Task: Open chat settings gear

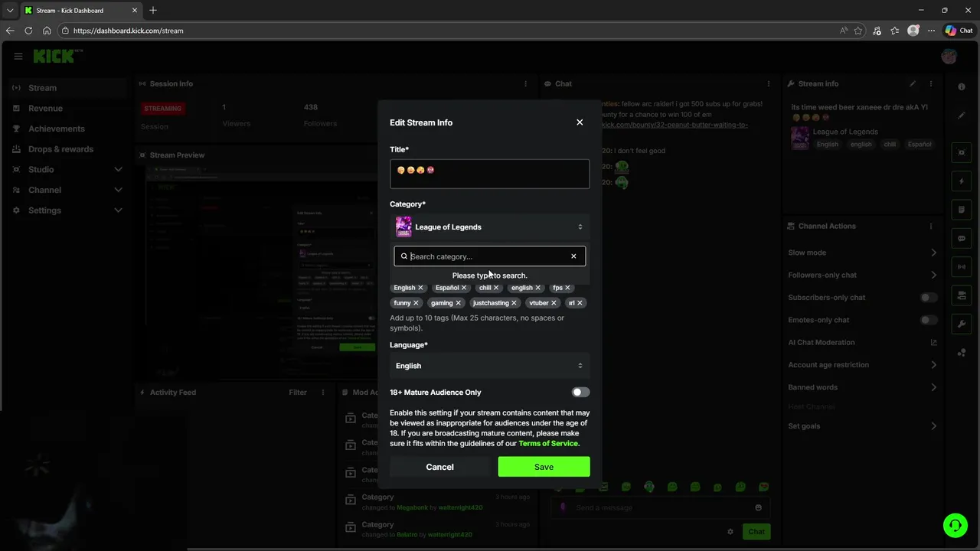Action: coord(730,532)
